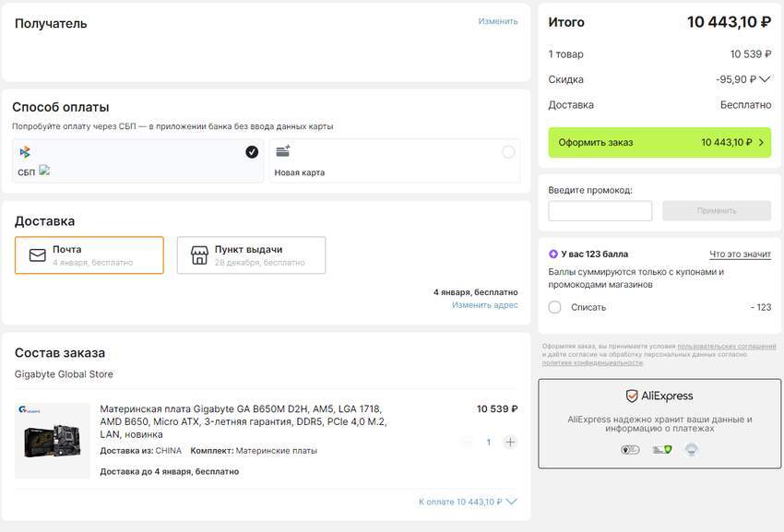
Task: Expand the Скидка discount details chevron
Action: tap(765, 79)
